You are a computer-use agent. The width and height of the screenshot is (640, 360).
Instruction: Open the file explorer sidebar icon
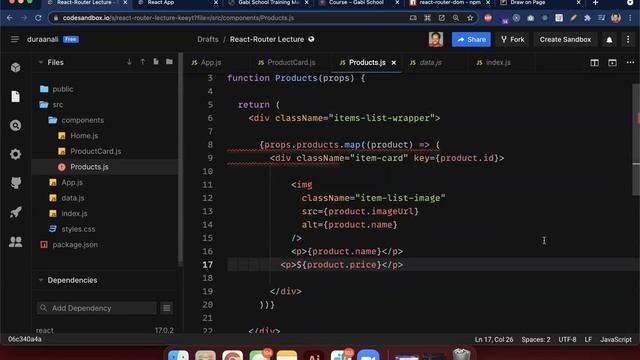(16, 96)
